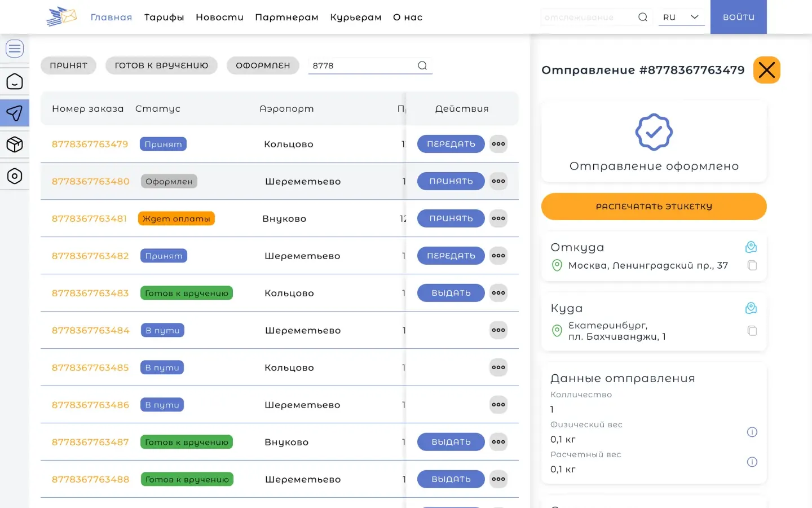
Task: Click the envelope logo in header
Action: (x=61, y=17)
